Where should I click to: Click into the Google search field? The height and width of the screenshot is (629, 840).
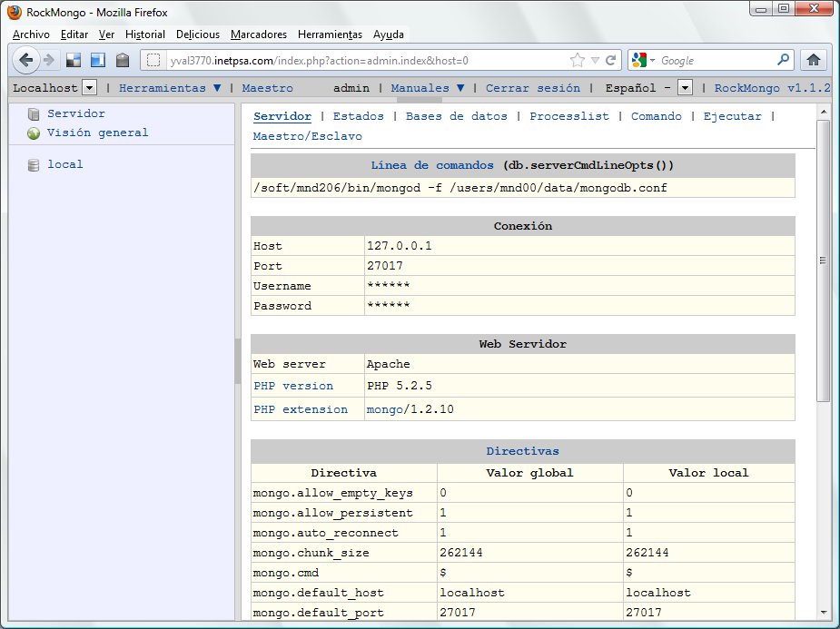coord(716,61)
